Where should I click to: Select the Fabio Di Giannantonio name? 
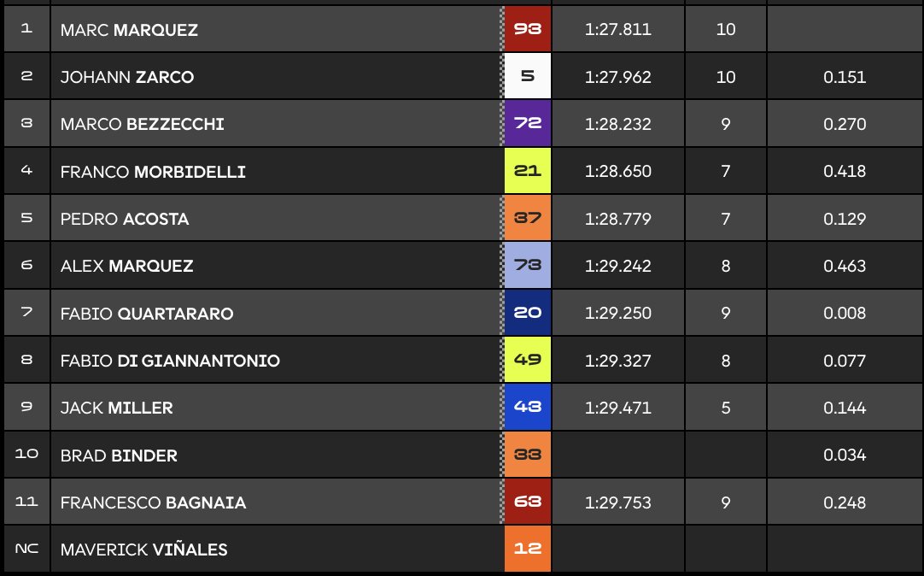tap(170, 361)
